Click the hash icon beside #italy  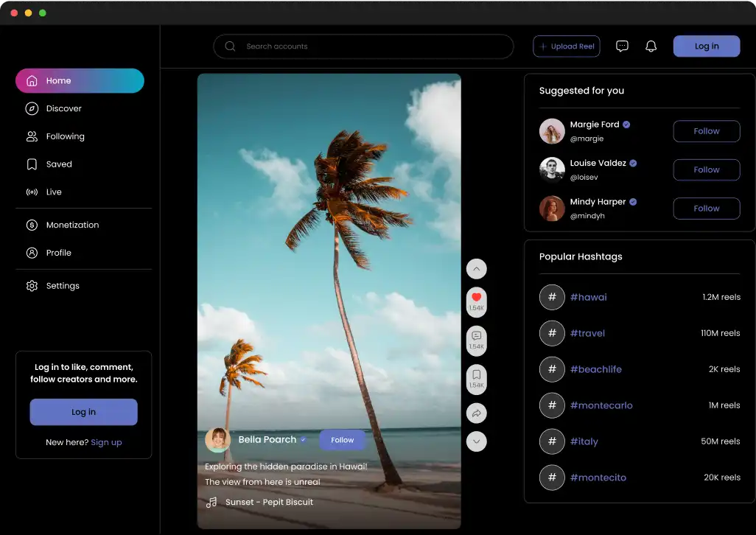(552, 441)
